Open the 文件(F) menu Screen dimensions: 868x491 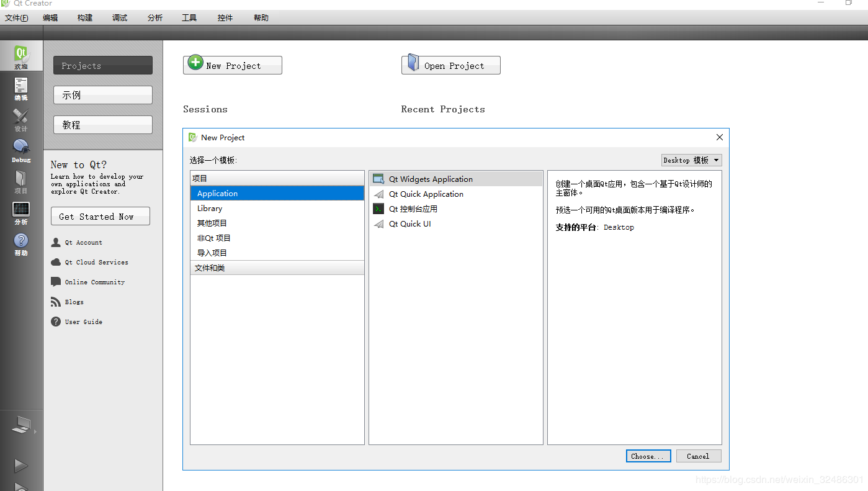17,18
